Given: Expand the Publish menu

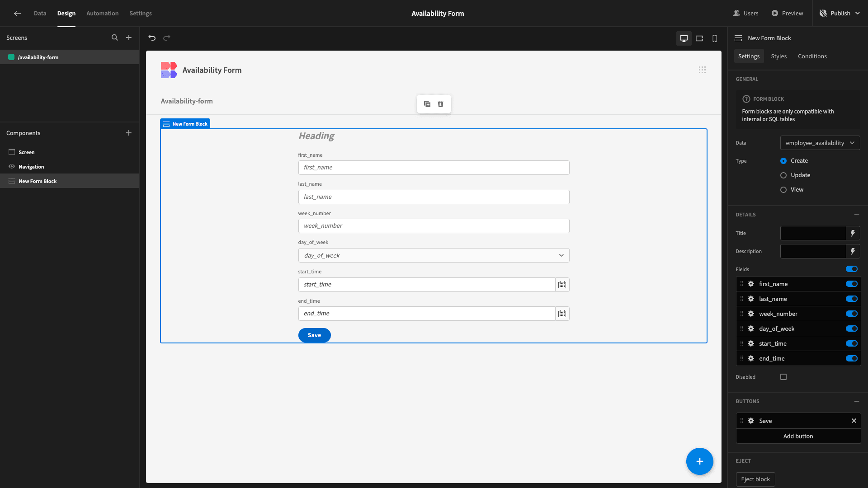Looking at the screenshot, I should (840, 14).
